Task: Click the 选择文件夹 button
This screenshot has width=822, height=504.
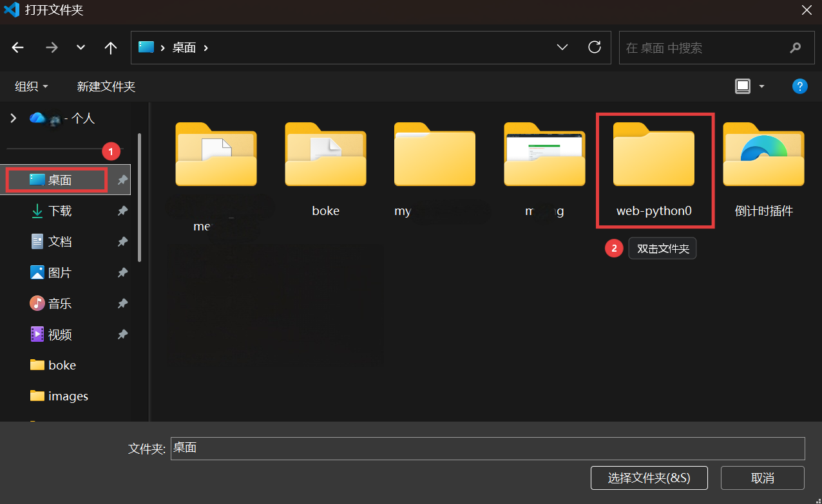Action: click(x=649, y=478)
